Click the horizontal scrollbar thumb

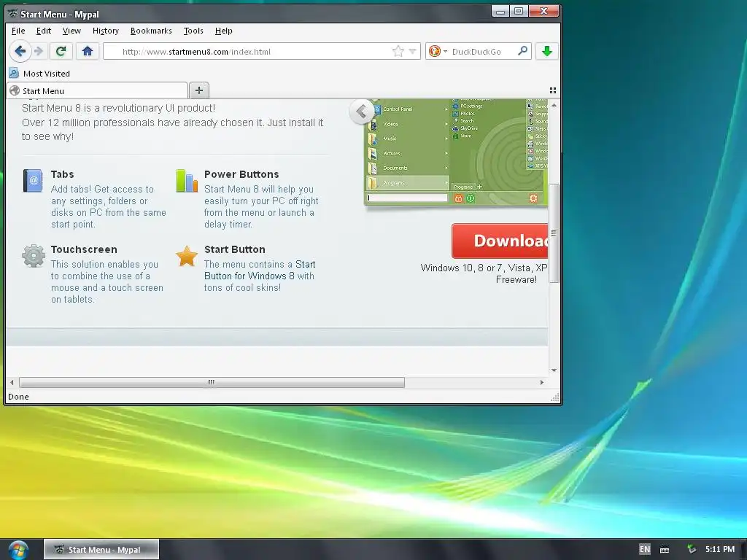coord(212,382)
